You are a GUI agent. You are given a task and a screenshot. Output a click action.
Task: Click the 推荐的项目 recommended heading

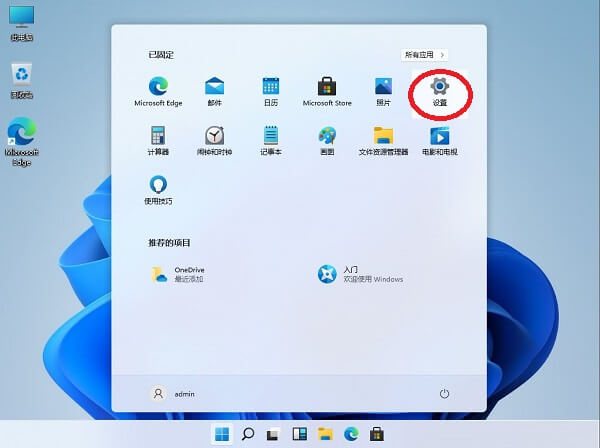169,243
